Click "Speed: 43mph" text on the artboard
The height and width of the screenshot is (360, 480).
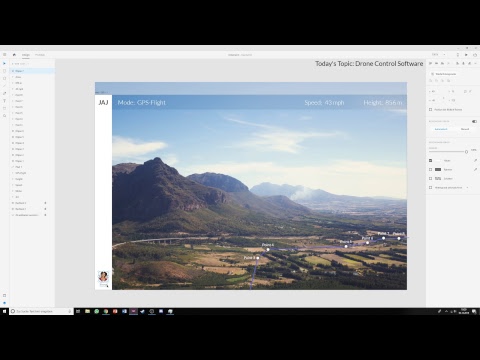point(324,103)
